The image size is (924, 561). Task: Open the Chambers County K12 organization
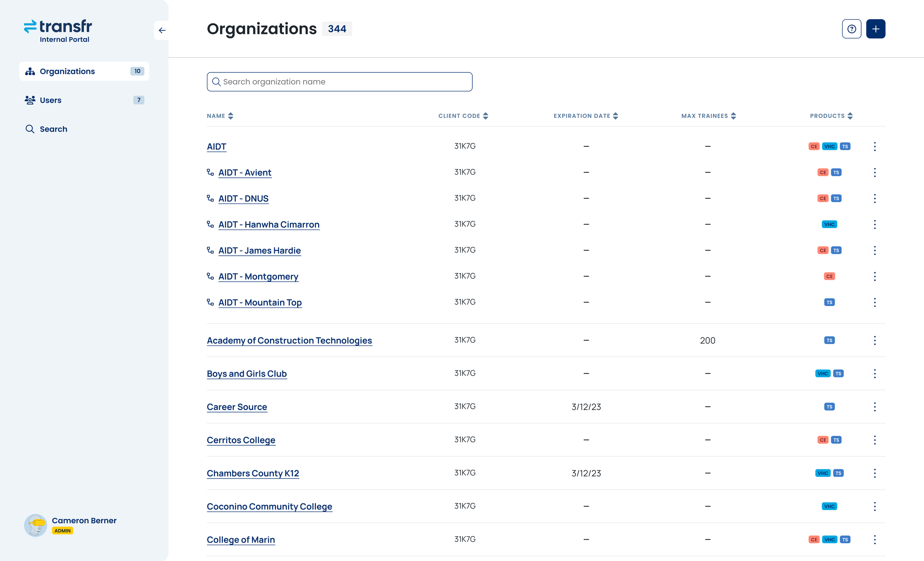pyautogui.click(x=253, y=473)
